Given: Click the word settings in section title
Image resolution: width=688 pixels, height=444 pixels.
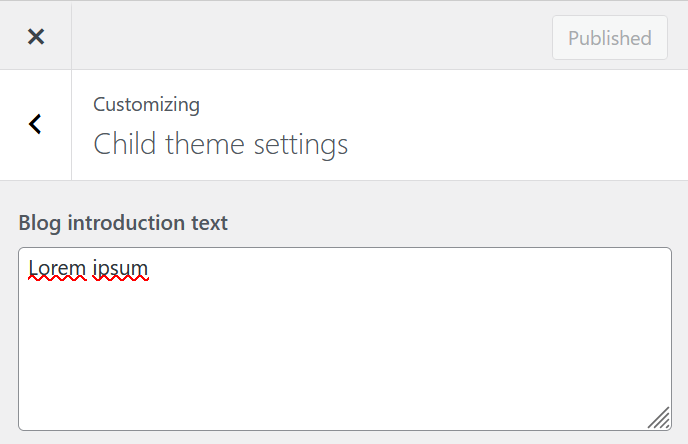Looking at the screenshot, I should tap(301, 145).
